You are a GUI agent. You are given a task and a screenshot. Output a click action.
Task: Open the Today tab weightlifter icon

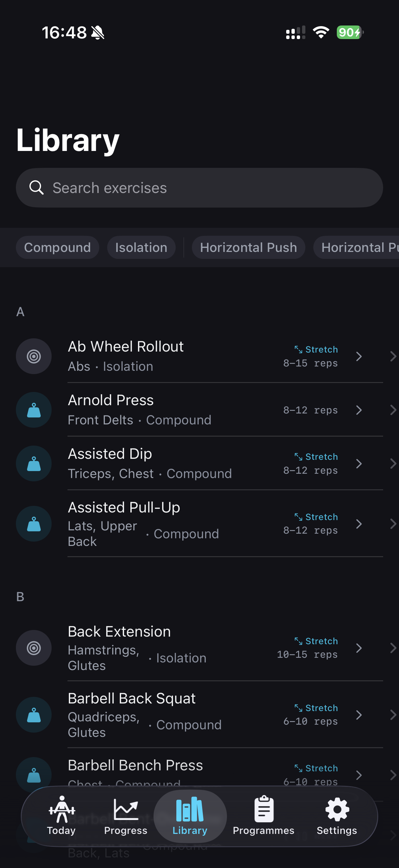pos(62,810)
